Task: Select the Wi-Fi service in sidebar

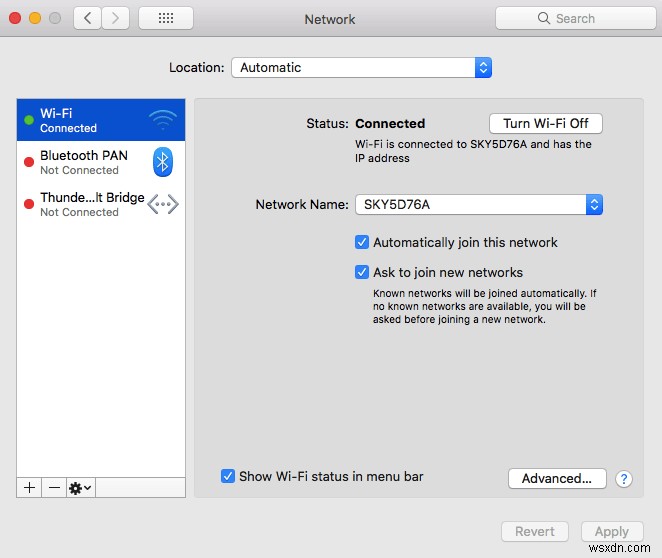Action: click(101, 120)
